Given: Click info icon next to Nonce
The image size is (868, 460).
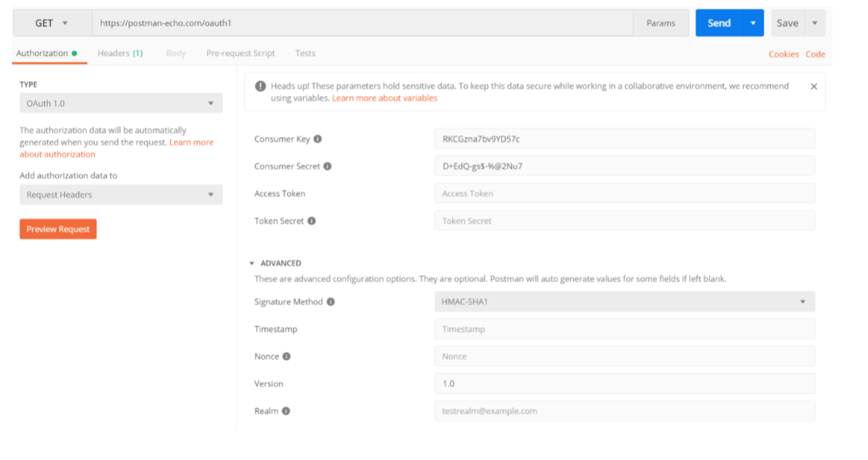Looking at the screenshot, I should tap(286, 357).
